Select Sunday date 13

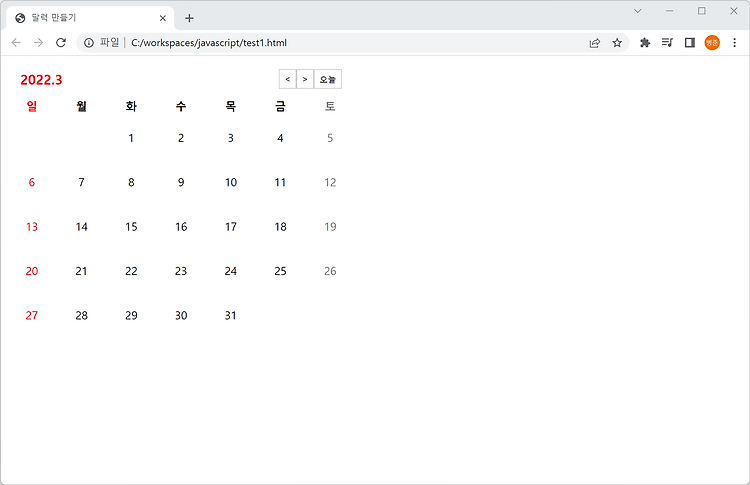32,227
